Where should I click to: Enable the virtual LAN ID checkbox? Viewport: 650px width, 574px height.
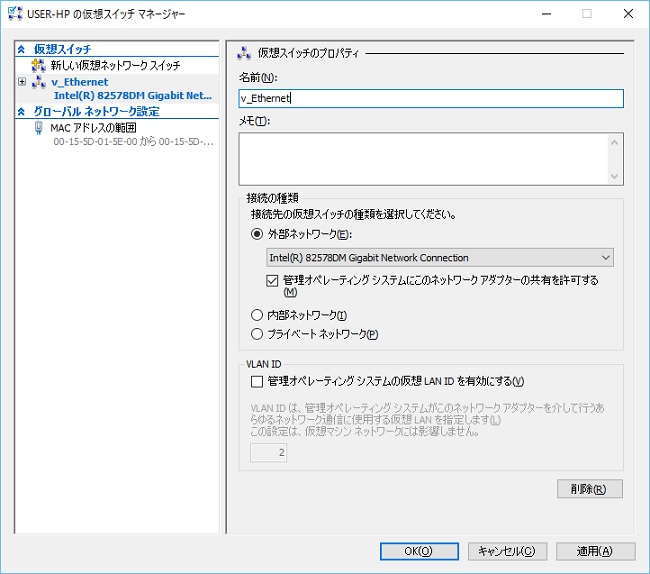[257, 381]
